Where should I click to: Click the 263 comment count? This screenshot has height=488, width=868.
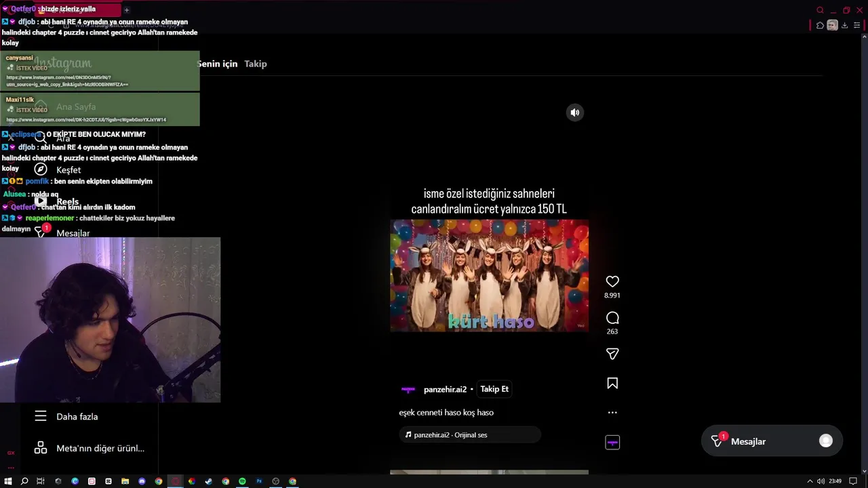[x=612, y=331]
